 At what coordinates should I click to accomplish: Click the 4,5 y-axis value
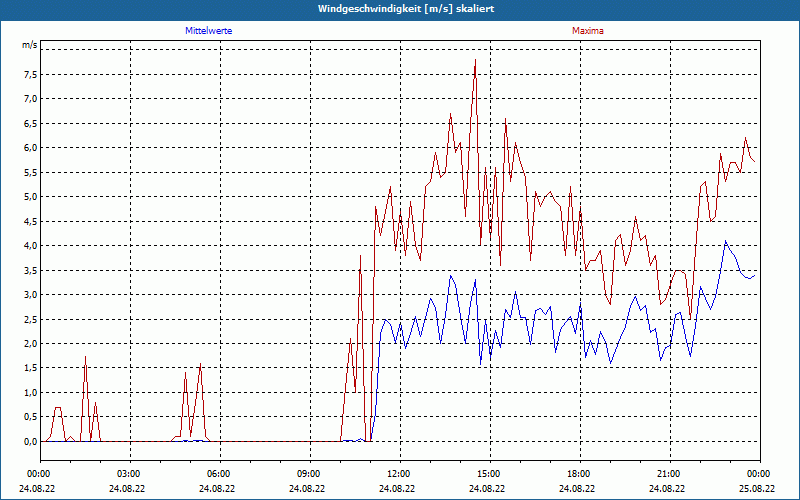click(31, 221)
